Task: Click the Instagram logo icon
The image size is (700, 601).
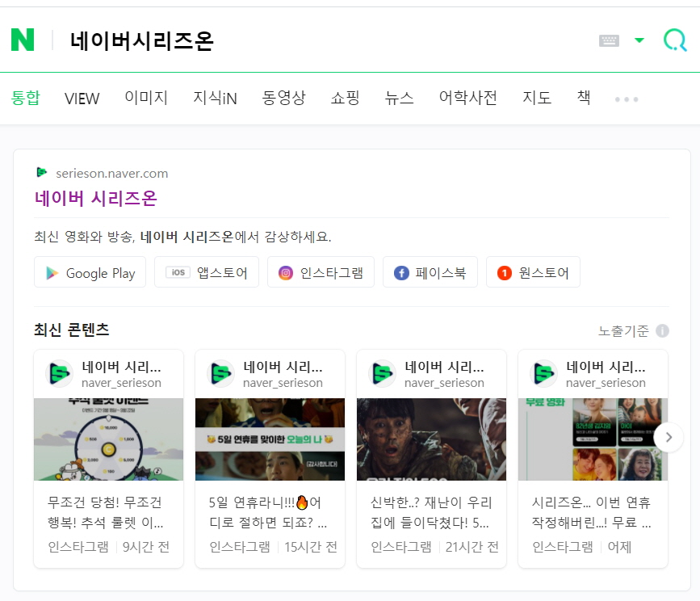Action: click(x=286, y=273)
